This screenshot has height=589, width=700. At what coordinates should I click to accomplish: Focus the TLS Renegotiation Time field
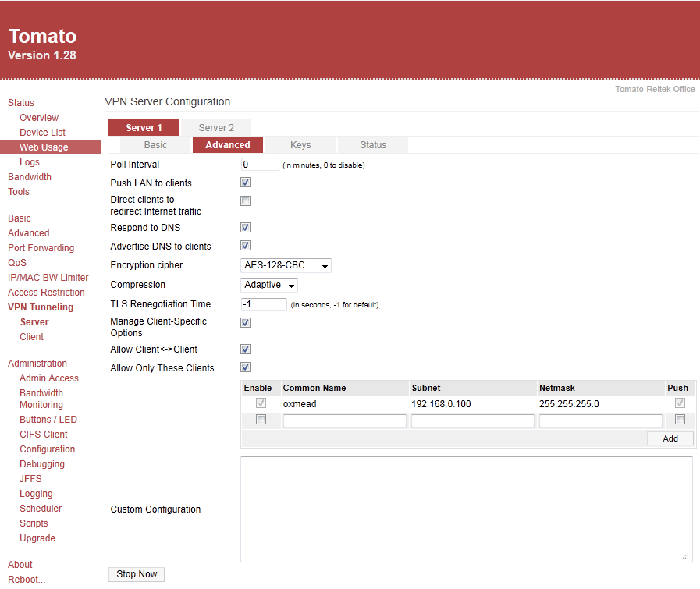click(x=264, y=304)
